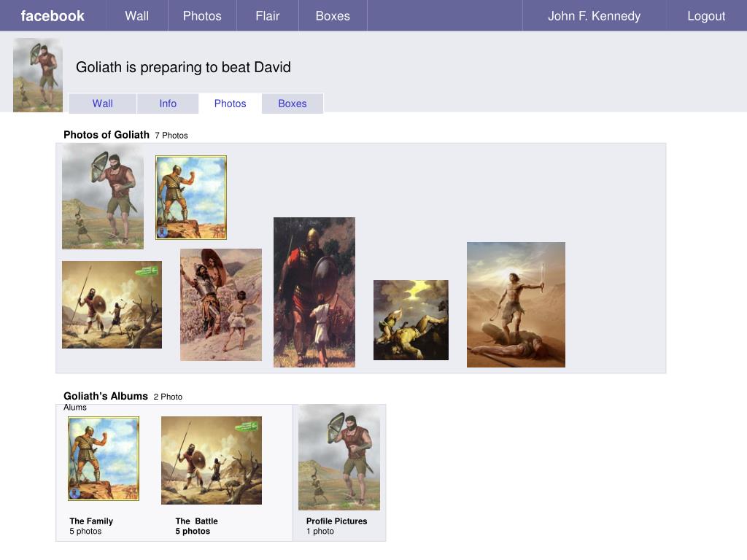The height and width of the screenshot is (560, 747).
Task: Click the Alums label in albums box
Action: point(75,408)
